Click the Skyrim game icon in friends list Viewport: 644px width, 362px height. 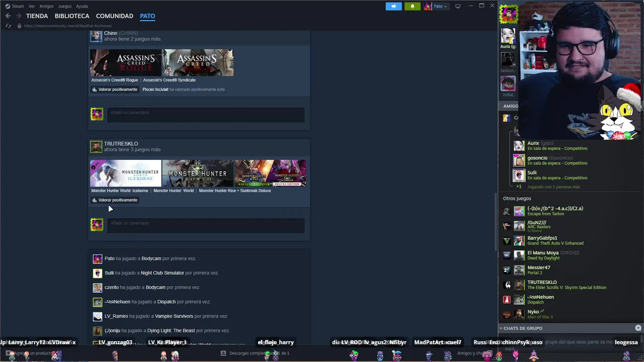507,285
